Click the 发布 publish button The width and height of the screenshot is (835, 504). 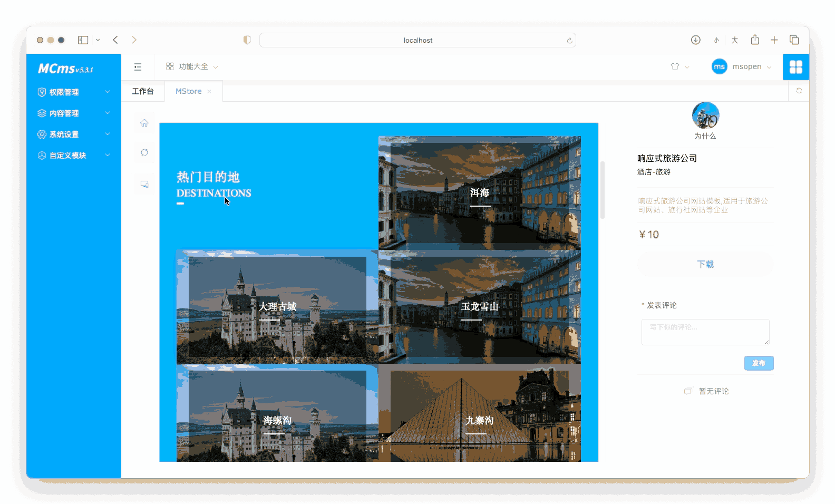(759, 363)
